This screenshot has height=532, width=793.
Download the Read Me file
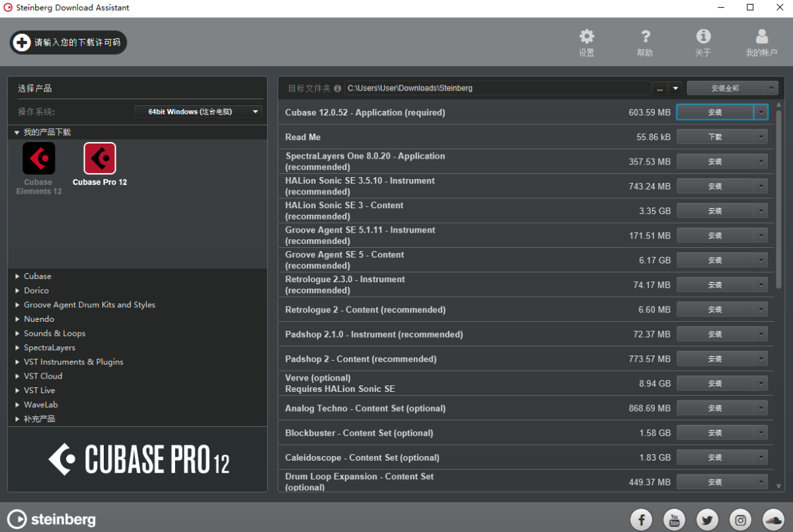click(714, 137)
